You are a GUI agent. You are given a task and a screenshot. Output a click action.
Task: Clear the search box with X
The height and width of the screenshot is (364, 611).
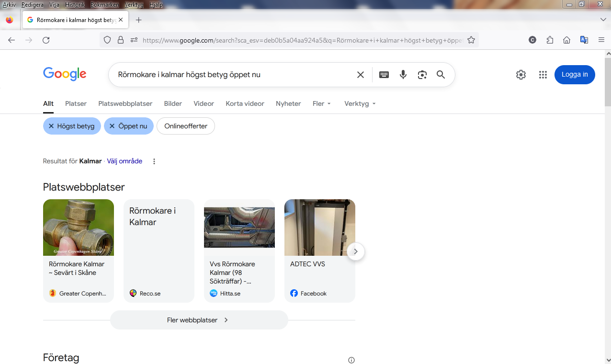[361, 75]
